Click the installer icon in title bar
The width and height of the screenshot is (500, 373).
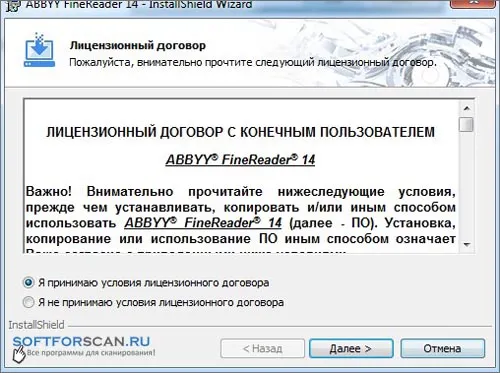pyautogui.click(x=13, y=6)
